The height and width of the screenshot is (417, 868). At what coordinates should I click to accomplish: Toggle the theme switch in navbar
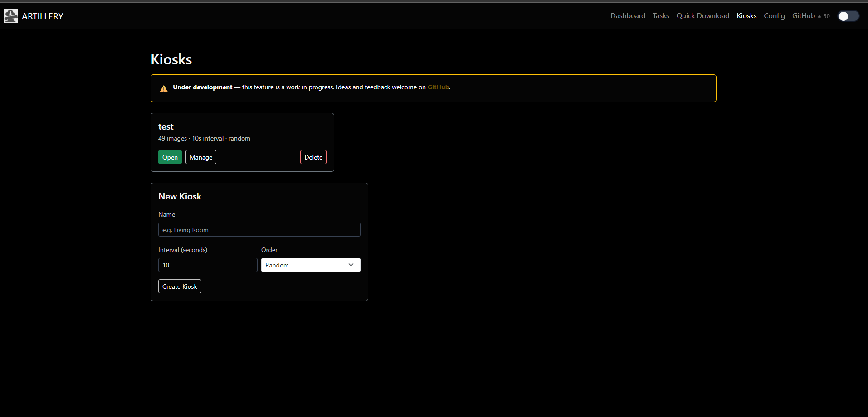click(x=848, y=16)
